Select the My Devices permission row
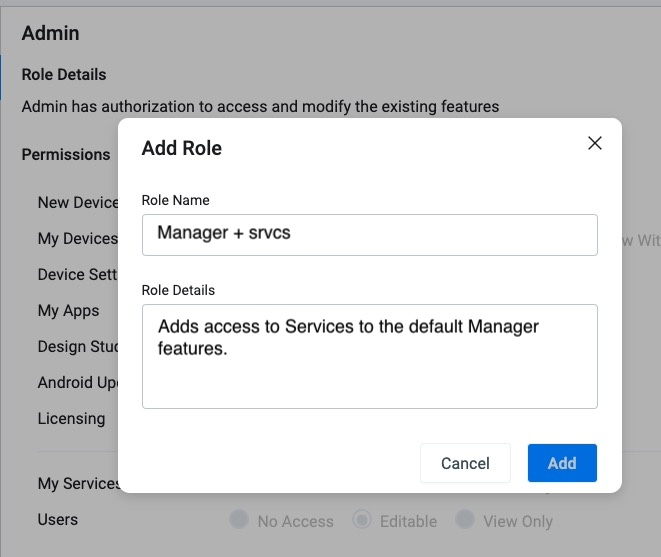This screenshot has height=557, width=661. click(x=77, y=238)
